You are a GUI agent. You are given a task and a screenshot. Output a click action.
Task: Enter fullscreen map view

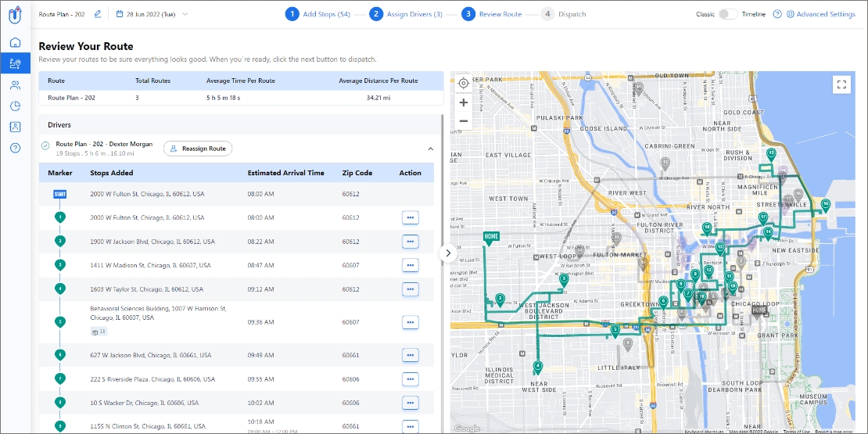click(x=841, y=84)
